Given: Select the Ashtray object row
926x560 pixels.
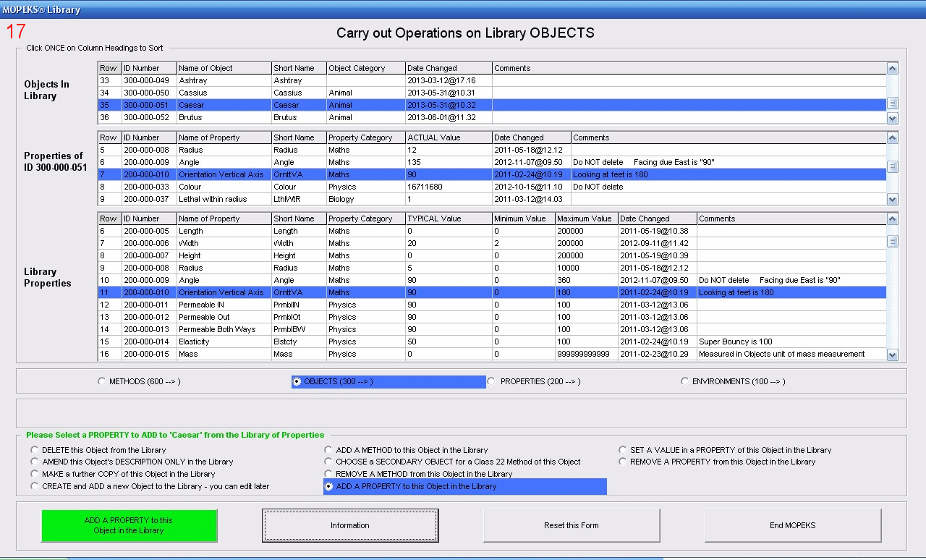Looking at the screenshot, I should [492, 80].
